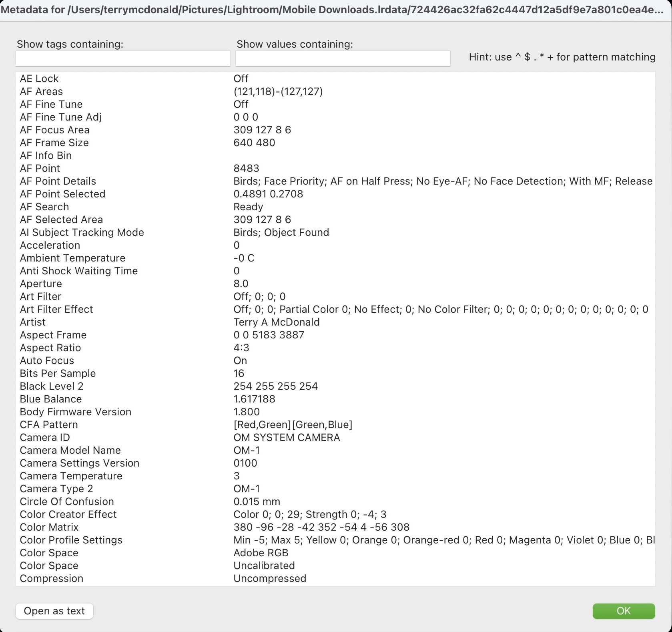Image resolution: width=672 pixels, height=632 pixels.
Task: Click the Camera Model Name row
Action: pos(70,450)
